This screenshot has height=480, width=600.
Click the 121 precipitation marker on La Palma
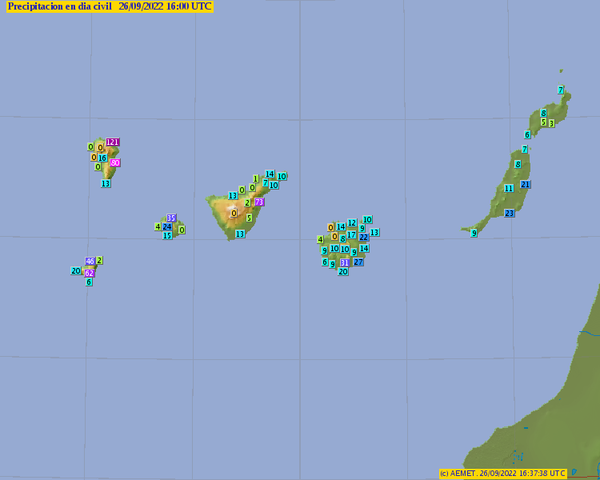click(x=113, y=142)
